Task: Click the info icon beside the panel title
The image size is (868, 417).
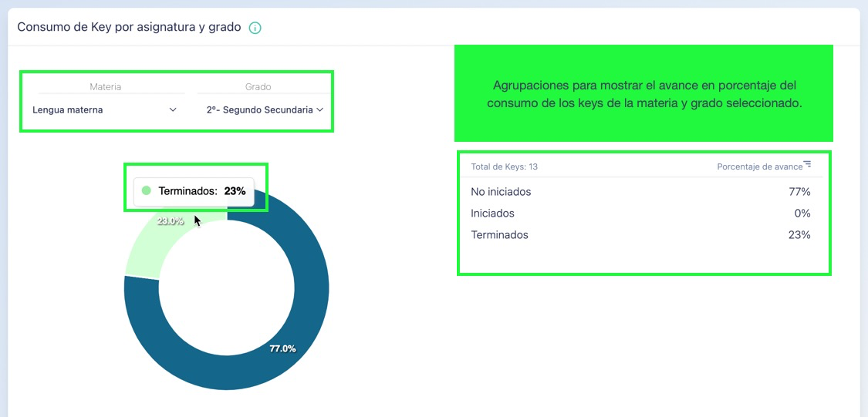Action: pyautogui.click(x=255, y=28)
